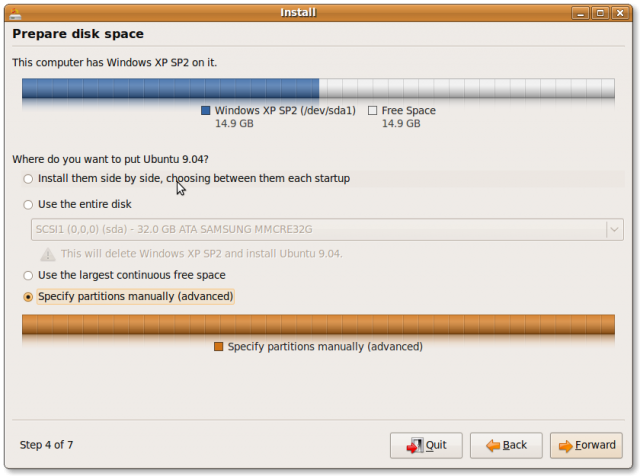The height and width of the screenshot is (476, 640).
Task: Open the window menu icon in title bar
Action: [x=13, y=13]
